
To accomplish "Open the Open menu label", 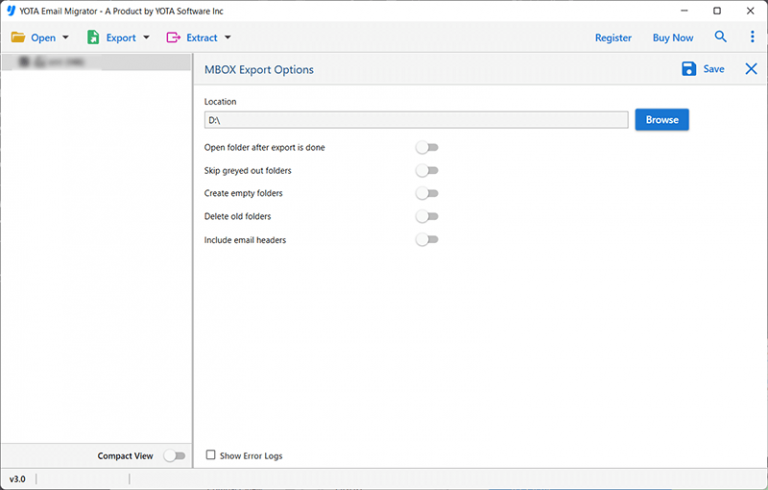I will click(x=43, y=38).
